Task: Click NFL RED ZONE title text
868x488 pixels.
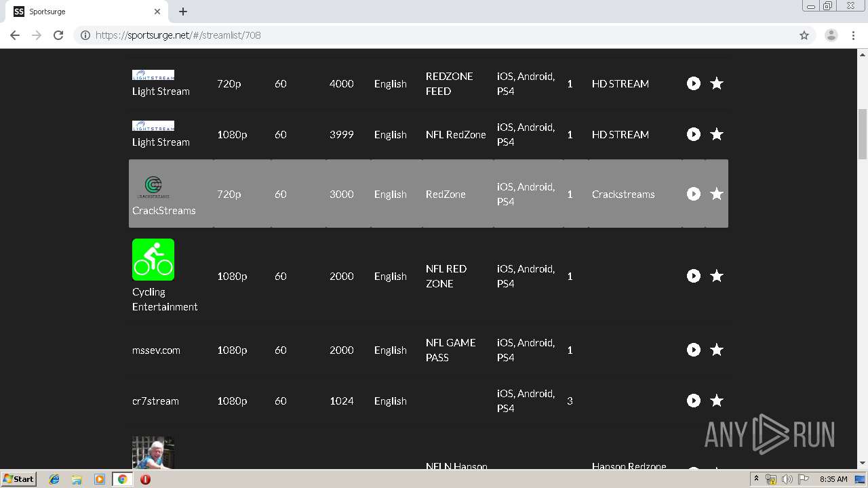Action: click(x=446, y=276)
